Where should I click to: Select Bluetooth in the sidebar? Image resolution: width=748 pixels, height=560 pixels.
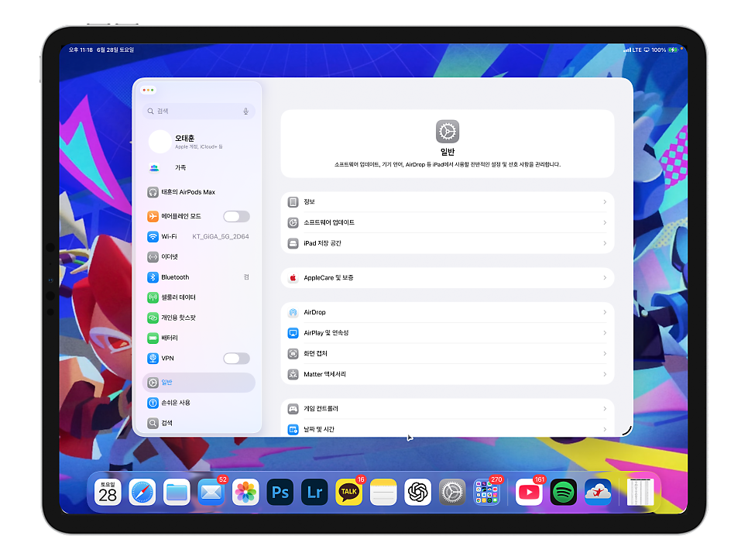click(198, 277)
